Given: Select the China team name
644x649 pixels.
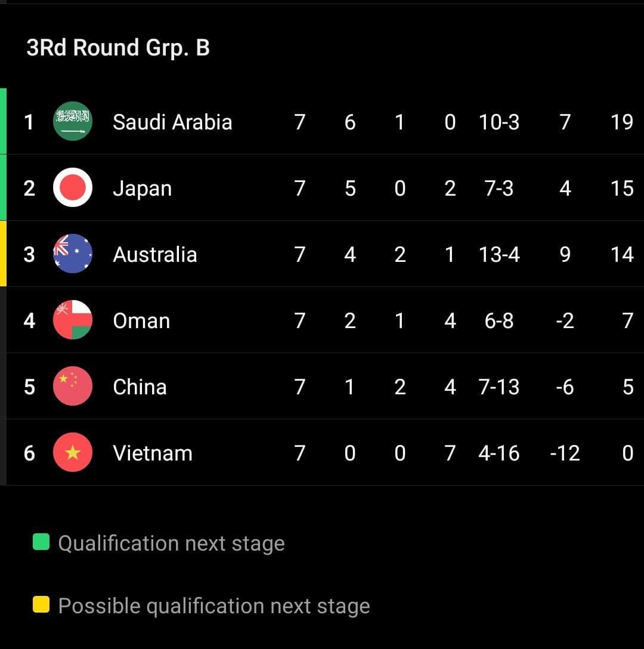Looking at the screenshot, I should point(140,387).
